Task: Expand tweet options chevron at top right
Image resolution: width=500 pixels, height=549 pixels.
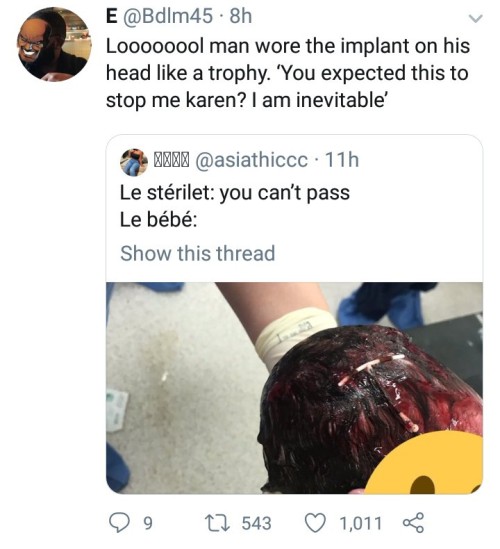Action: tap(475, 19)
